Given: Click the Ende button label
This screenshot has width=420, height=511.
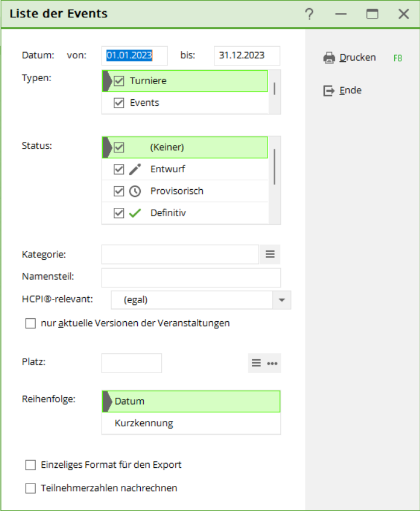Looking at the screenshot, I should [350, 91].
